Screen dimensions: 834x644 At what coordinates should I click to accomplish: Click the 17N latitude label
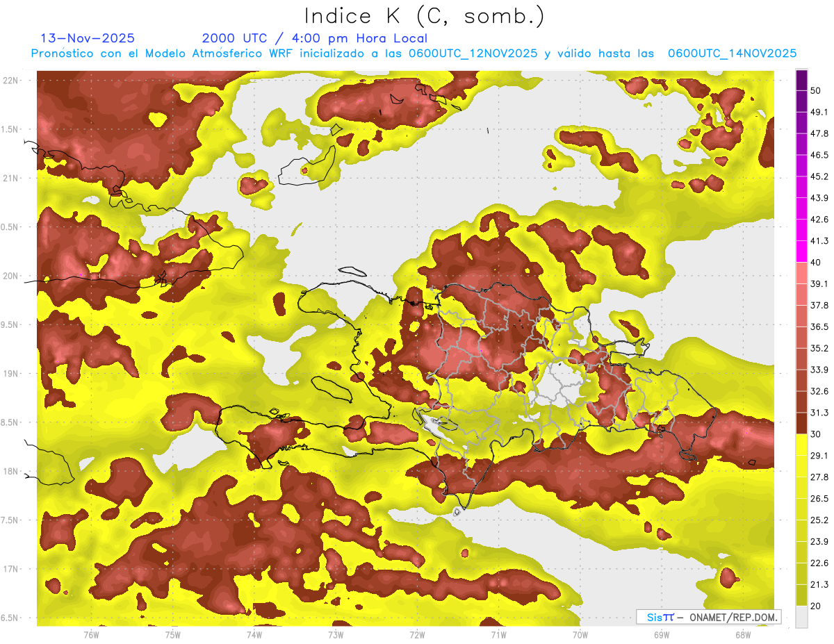pyautogui.click(x=11, y=569)
